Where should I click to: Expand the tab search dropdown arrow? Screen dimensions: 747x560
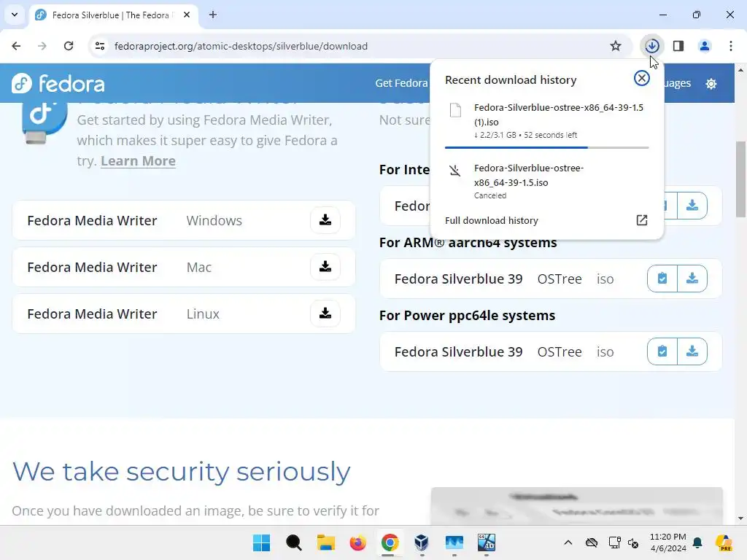(15, 15)
